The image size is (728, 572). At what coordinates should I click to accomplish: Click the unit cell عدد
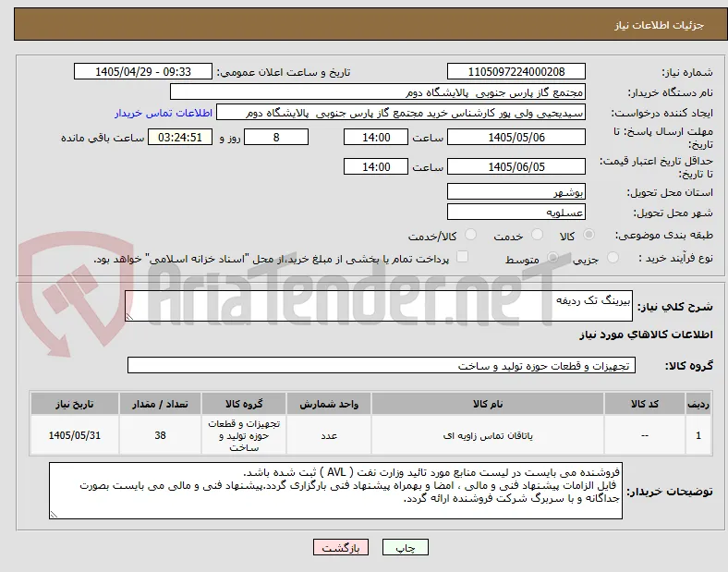coord(329,435)
